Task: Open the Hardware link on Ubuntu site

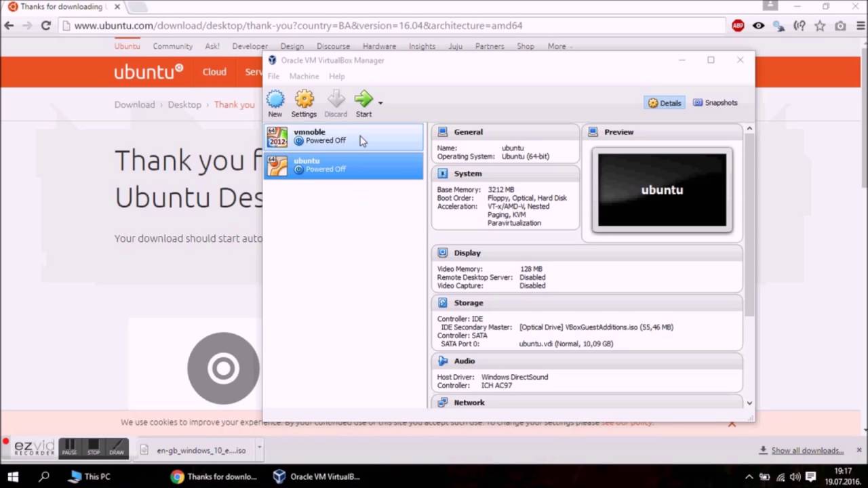Action: click(379, 46)
